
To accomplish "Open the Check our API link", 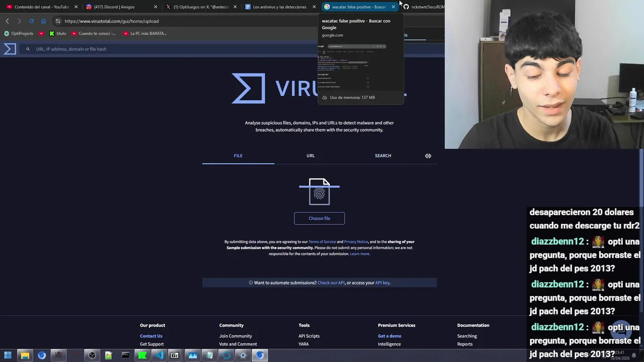I will (x=331, y=283).
